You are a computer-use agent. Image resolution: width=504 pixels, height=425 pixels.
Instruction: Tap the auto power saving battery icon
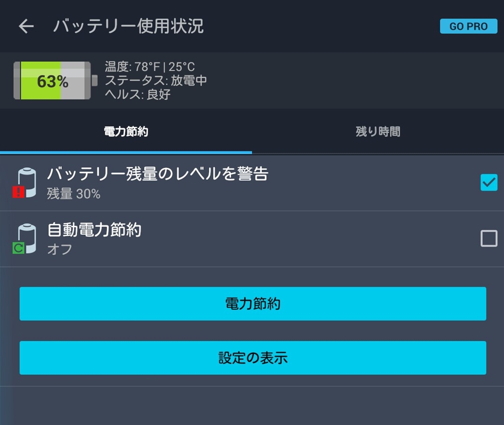(25, 239)
